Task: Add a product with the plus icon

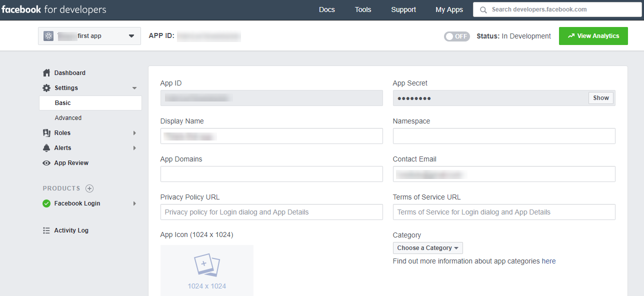Action: (x=89, y=188)
